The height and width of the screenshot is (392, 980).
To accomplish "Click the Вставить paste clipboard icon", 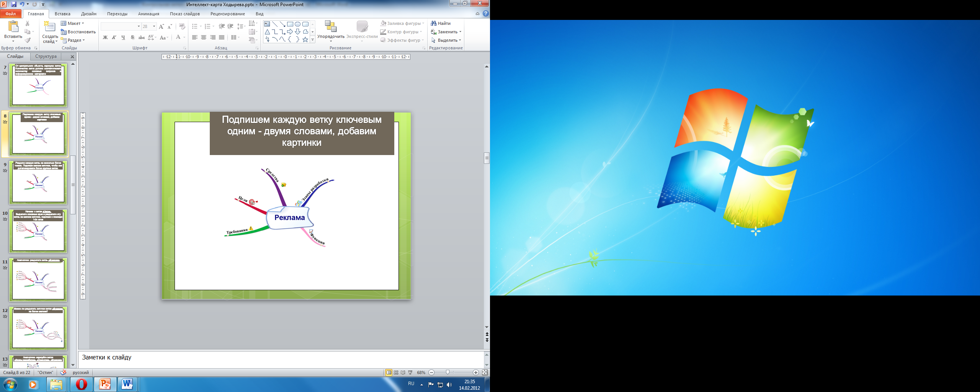I will click(13, 27).
